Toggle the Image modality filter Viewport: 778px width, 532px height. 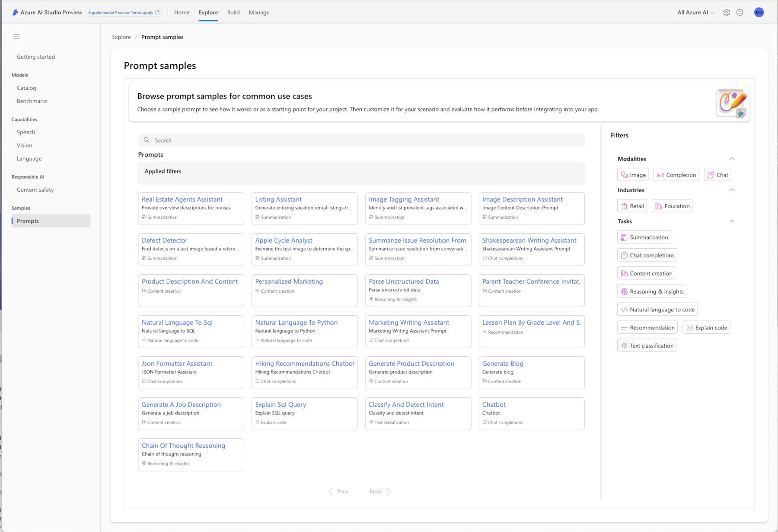pos(633,175)
